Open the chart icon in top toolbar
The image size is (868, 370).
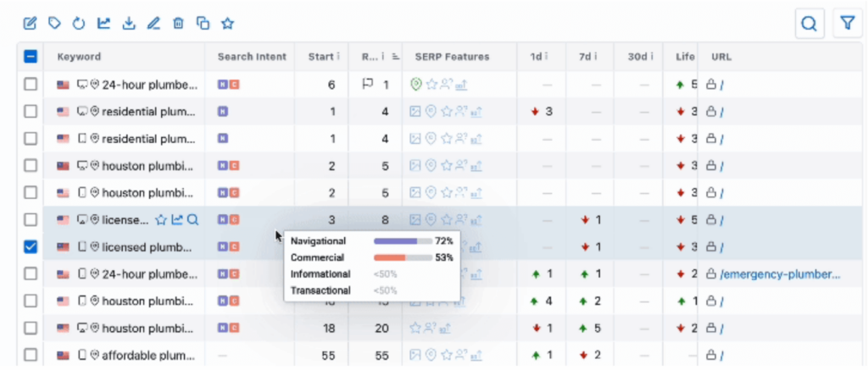104,23
